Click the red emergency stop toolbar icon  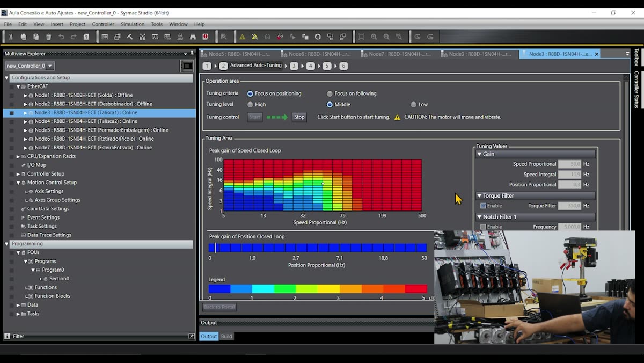pyautogui.click(x=206, y=37)
